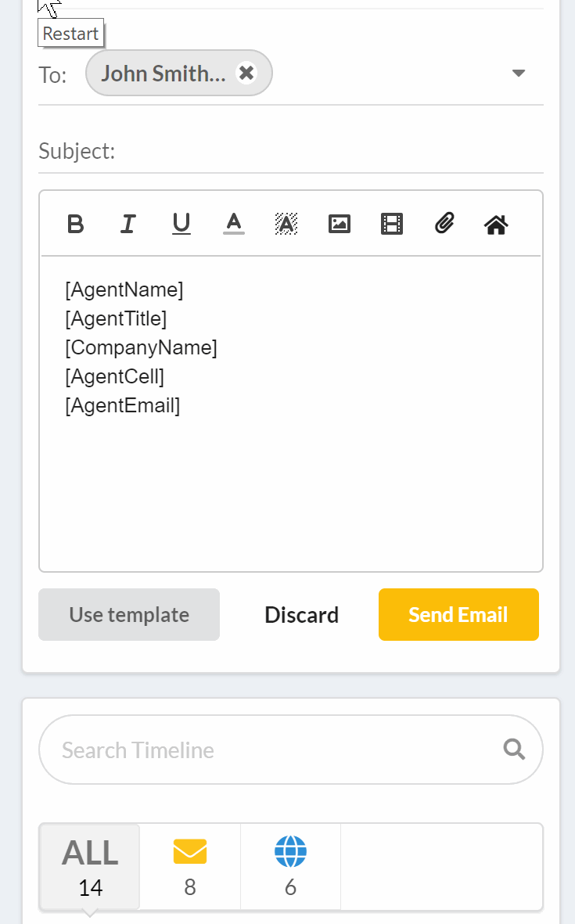Toggle bold formatting in email editor

pyautogui.click(x=76, y=225)
